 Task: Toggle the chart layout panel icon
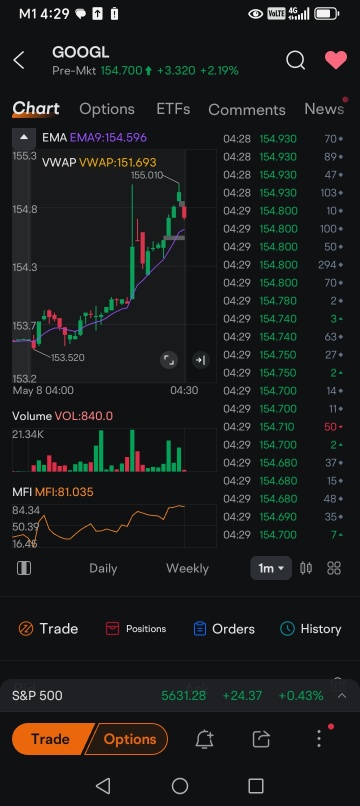(24, 568)
